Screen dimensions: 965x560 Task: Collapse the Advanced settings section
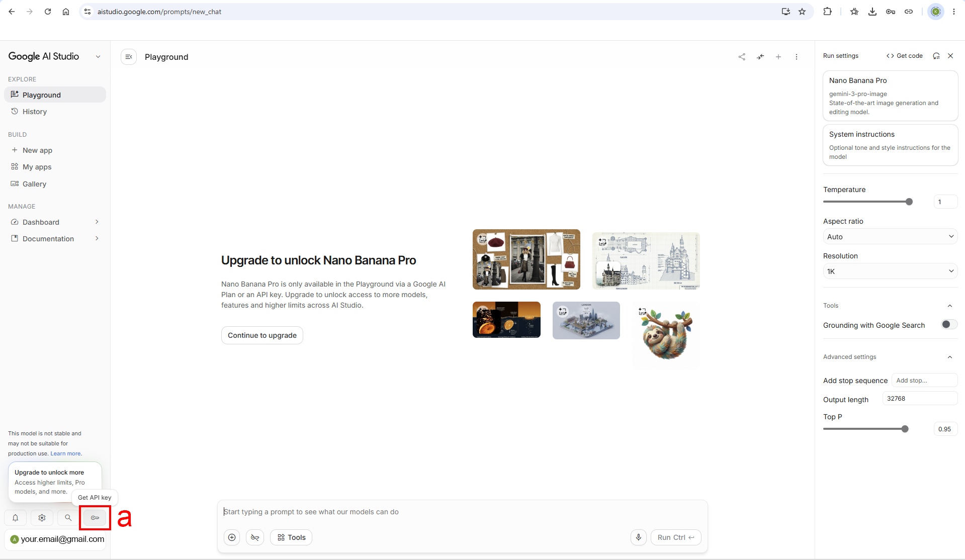point(950,357)
